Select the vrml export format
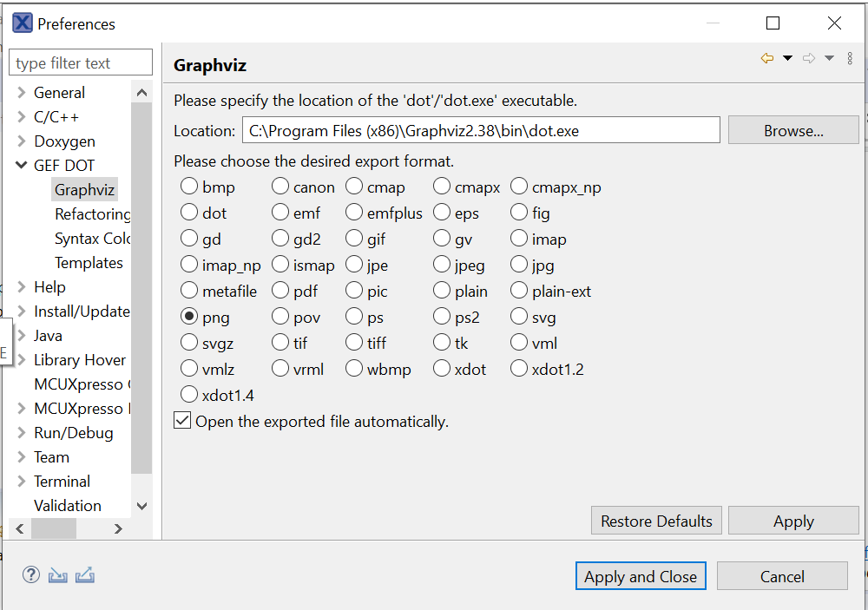This screenshot has height=610, width=868. (280, 369)
